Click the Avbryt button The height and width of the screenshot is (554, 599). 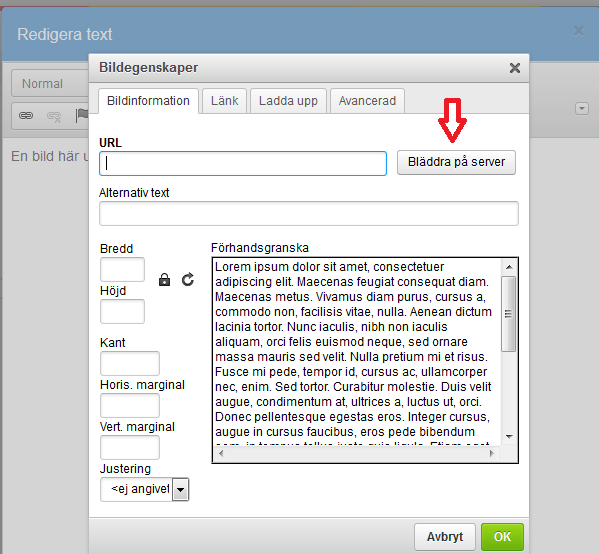tap(445, 537)
